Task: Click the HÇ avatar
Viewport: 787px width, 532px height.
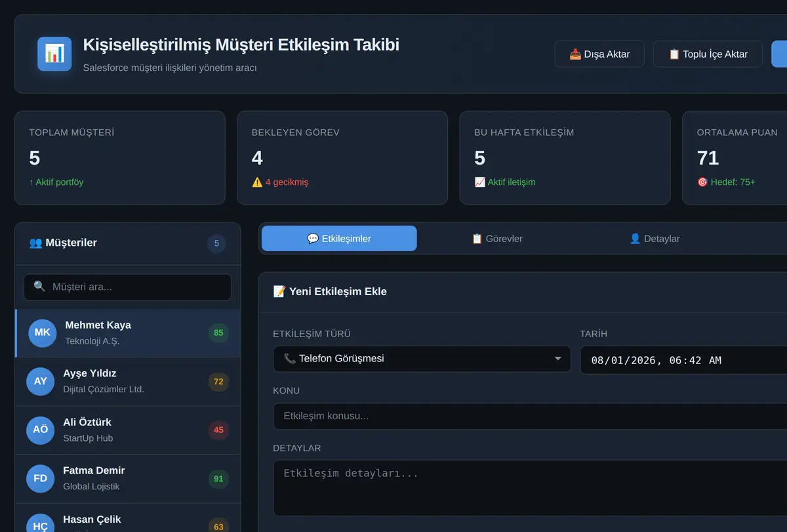Action: [41, 523]
